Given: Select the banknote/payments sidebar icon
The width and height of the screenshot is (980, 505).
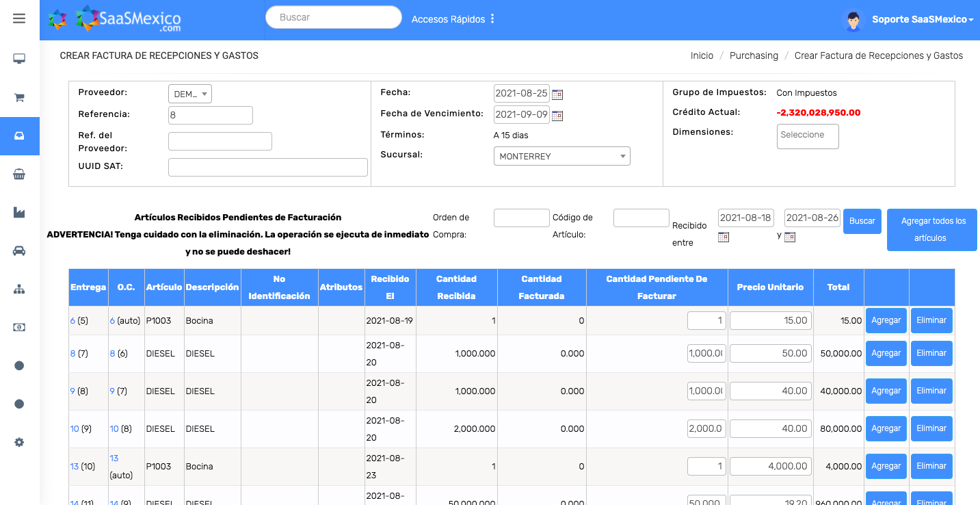Looking at the screenshot, I should click(x=19, y=327).
